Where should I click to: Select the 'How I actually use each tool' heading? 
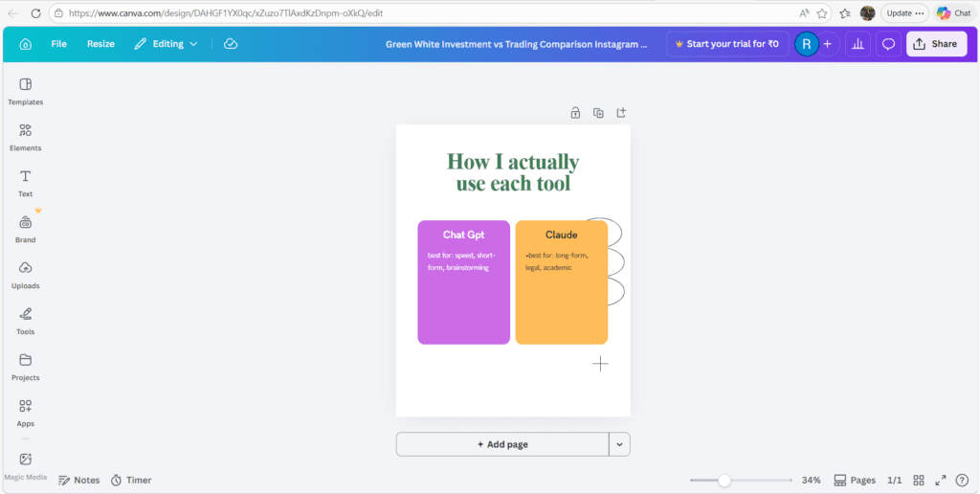[513, 172]
